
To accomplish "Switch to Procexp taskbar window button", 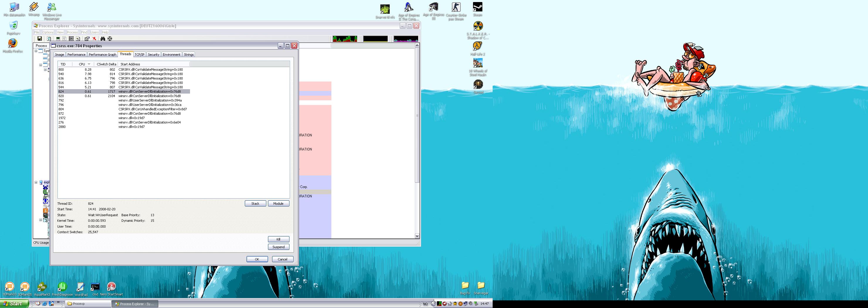I will [88, 304].
